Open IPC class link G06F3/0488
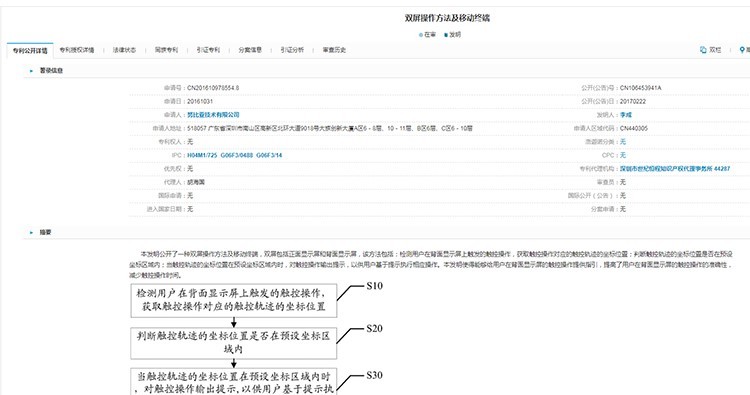Screen dimensions: 750x395 pyautogui.click(x=236, y=155)
